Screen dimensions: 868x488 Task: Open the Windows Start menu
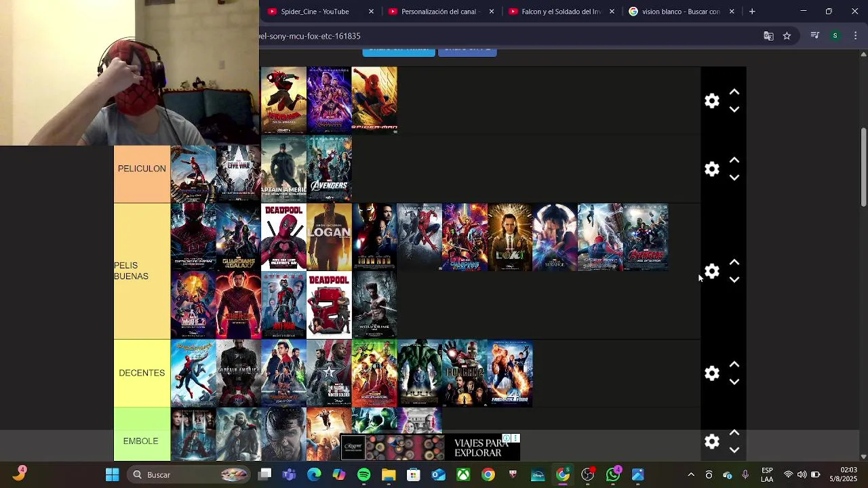112,474
